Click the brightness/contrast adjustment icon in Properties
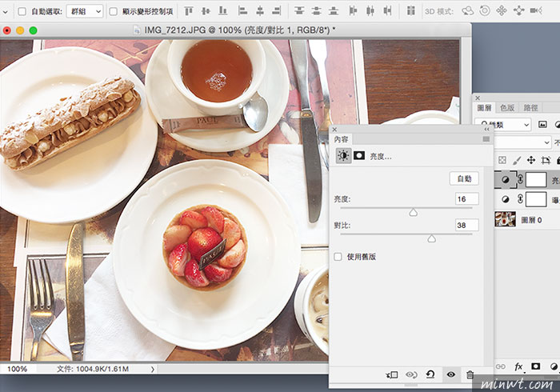The height and width of the screenshot is (392, 560). tap(343, 155)
